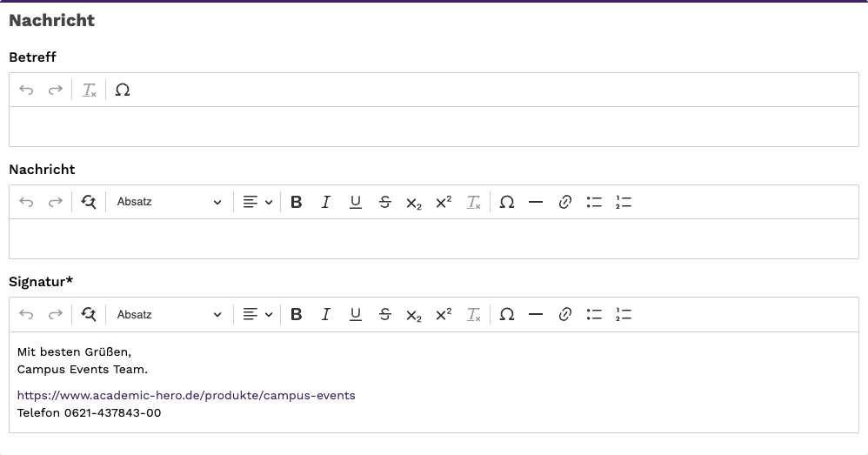Insert horizontal line in Nachricht editor
This screenshot has height=455, width=868.
click(x=535, y=202)
